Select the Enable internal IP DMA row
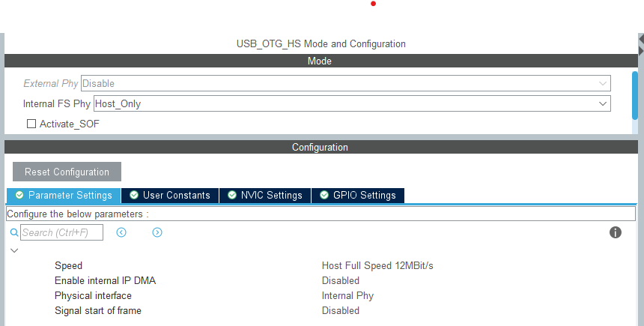This screenshot has height=326, width=644. (x=105, y=281)
